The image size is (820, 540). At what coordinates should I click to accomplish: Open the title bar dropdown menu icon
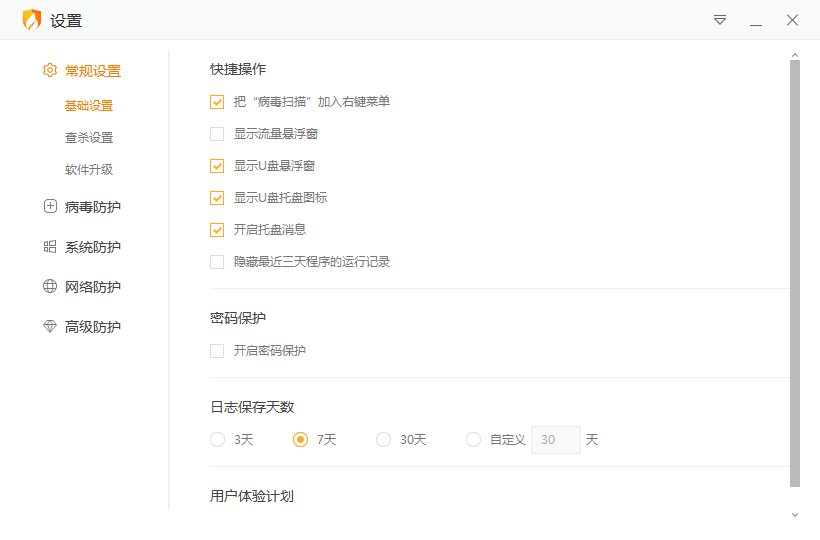pyautogui.click(x=720, y=20)
